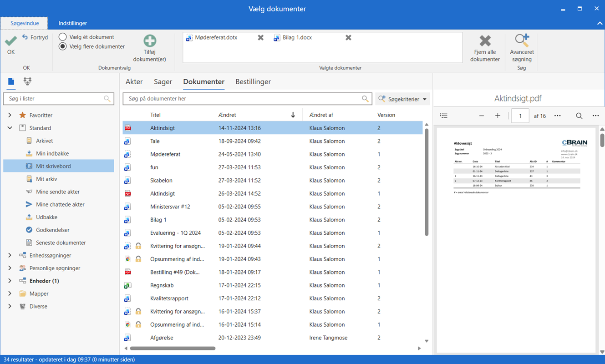This screenshot has height=364, width=605.
Task: Zoom in the PDF preview
Action: 498,116
